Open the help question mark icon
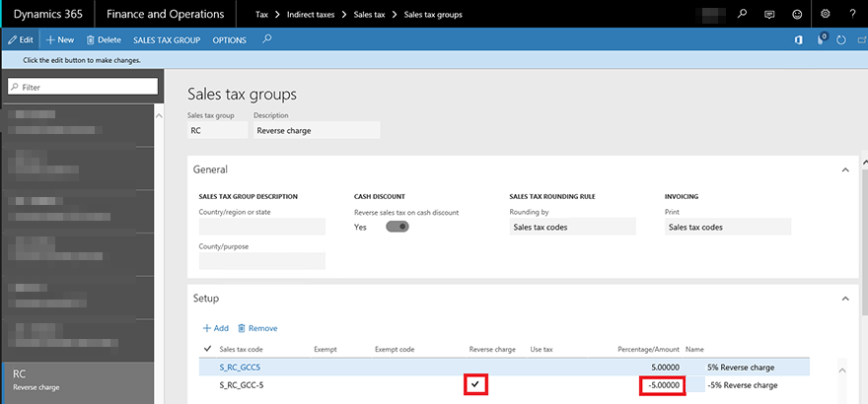This screenshot has width=868, height=404. point(852,15)
